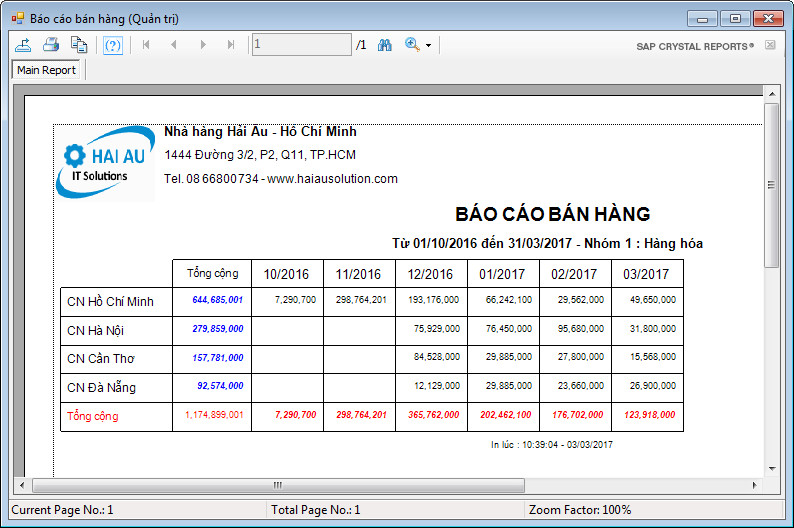
Task: Click the Print Report printer icon
Action: click(x=51, y=45)
